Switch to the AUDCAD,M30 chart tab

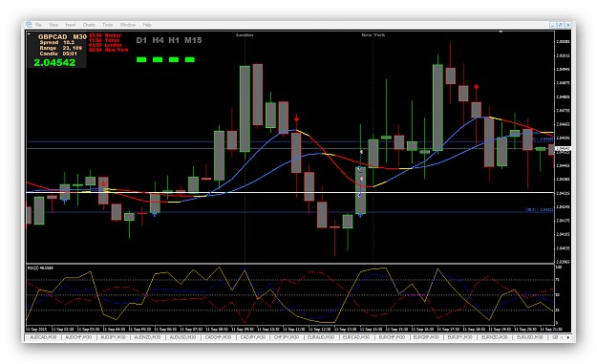43,337
